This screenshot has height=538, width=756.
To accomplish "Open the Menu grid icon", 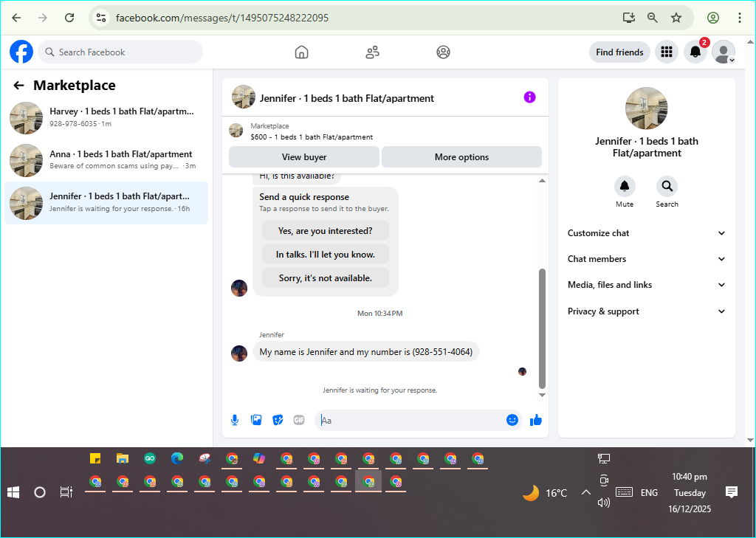I will pos(667,52).
